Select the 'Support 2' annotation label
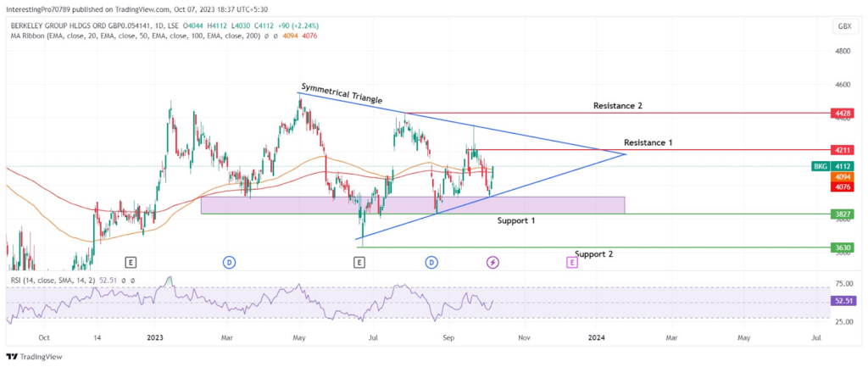 [x=593, y=254]
